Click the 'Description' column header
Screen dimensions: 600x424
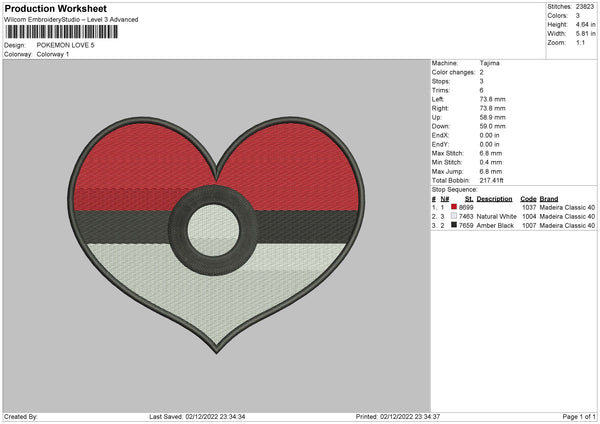494,199
